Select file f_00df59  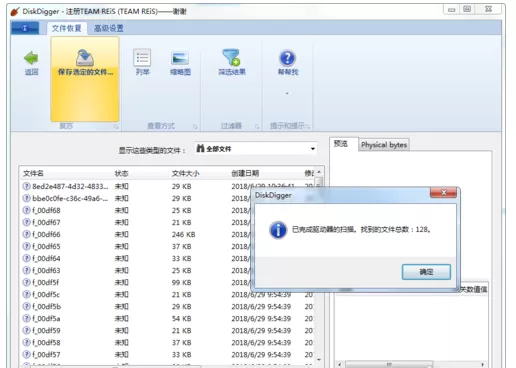point(46,330)
